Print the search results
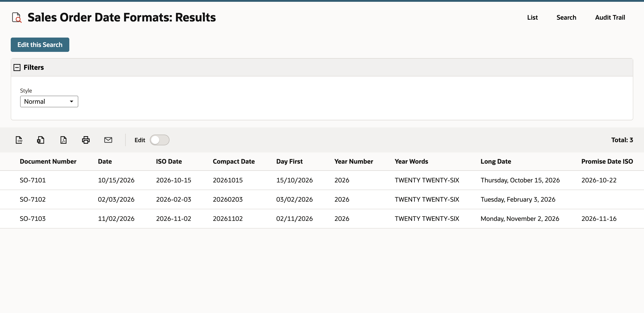The width and height of the screenshot is (644, 313). 86,140
